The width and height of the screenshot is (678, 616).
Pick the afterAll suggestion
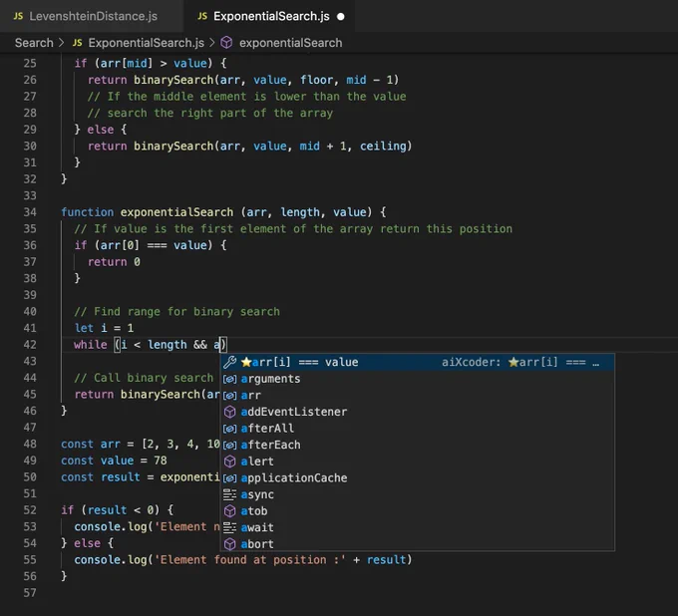417,428
